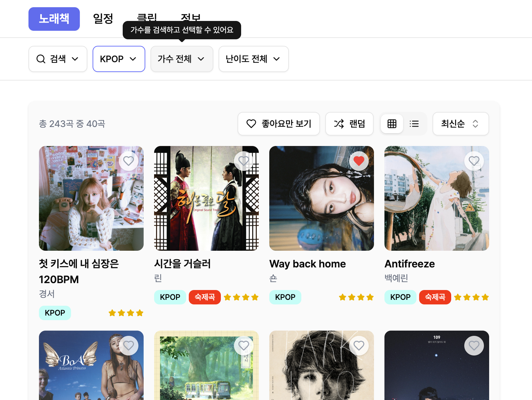Screen dimensions: 532x400
Task: Click the KPOP tag on 시간을 거슬러
Action: (170, 297)
